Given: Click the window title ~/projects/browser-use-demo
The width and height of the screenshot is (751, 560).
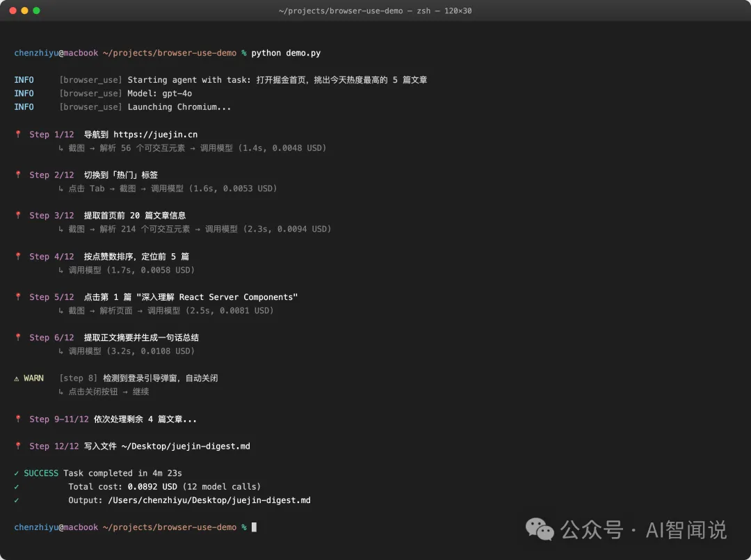Looking at the screenshot, I should tap(341, 10).
